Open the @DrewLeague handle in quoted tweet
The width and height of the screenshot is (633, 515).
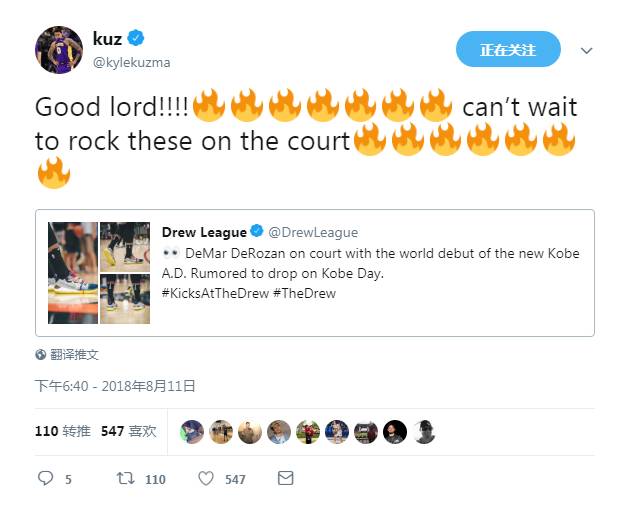(313, 232)
